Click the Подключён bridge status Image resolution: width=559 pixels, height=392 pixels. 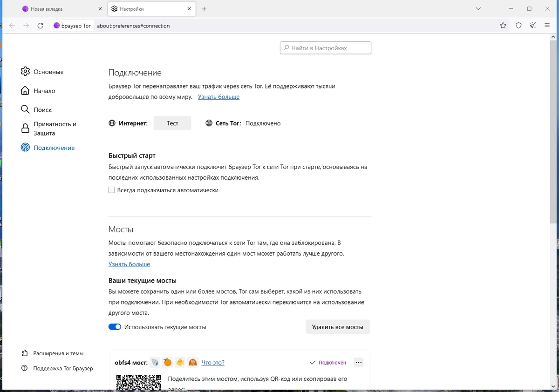pyautogui.click(x=328, y=362)
